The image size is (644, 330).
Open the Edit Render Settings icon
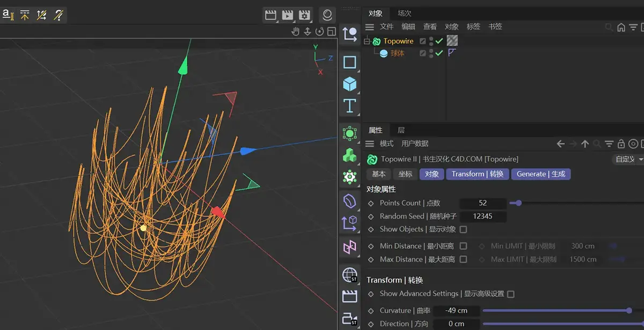pos(305,15)
